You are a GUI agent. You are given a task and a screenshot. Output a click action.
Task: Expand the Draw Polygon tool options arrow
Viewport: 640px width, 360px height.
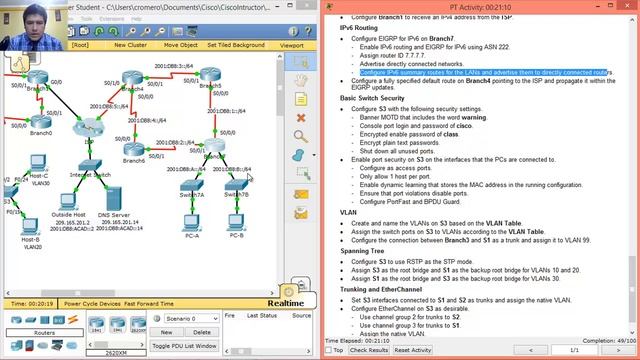(x=314, y=155)
